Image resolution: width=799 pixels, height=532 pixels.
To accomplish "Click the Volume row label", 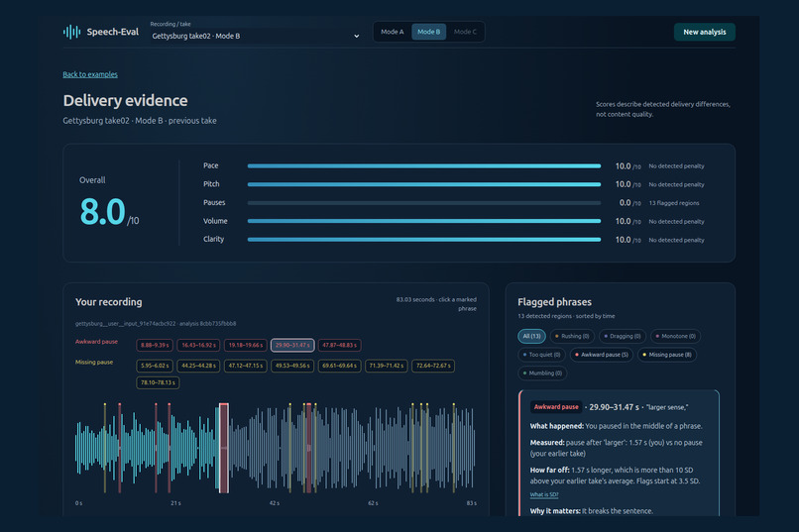I will tap(215, 221).
